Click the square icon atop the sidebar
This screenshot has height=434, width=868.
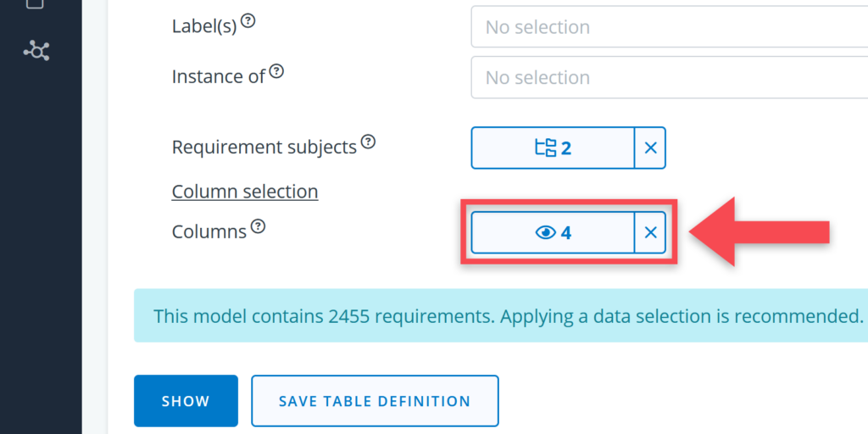[x=36, y=3]
